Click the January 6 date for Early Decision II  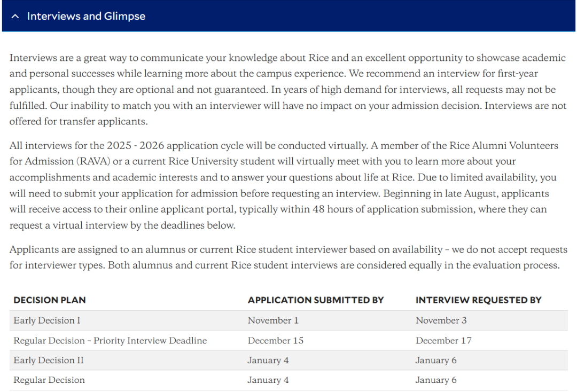click(x=436, y=360)
